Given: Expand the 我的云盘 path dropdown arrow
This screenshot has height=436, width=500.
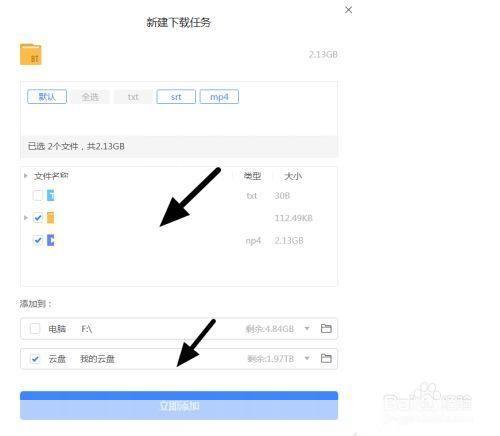Looking at the screenshot, I should pos(307,358).
